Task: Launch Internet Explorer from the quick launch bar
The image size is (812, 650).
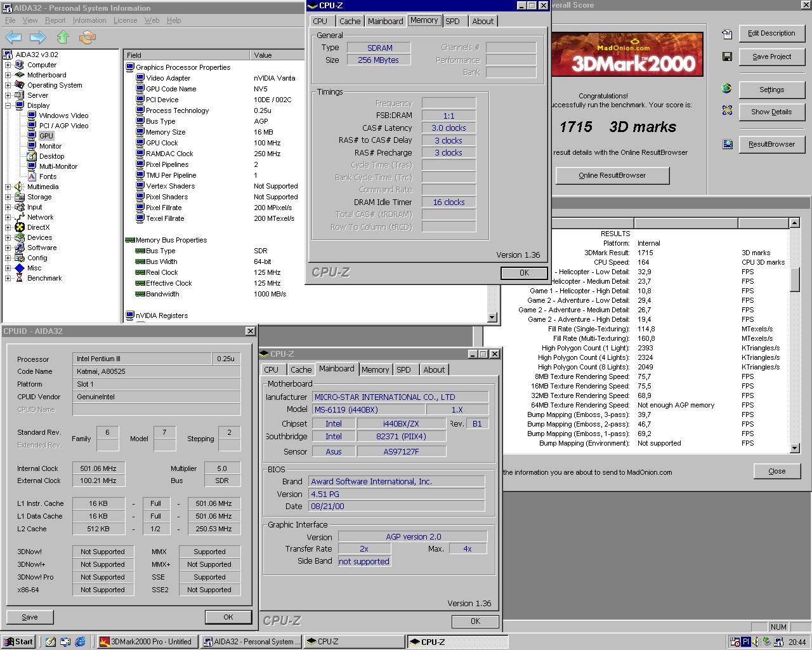Action: [x=81, y=642]
